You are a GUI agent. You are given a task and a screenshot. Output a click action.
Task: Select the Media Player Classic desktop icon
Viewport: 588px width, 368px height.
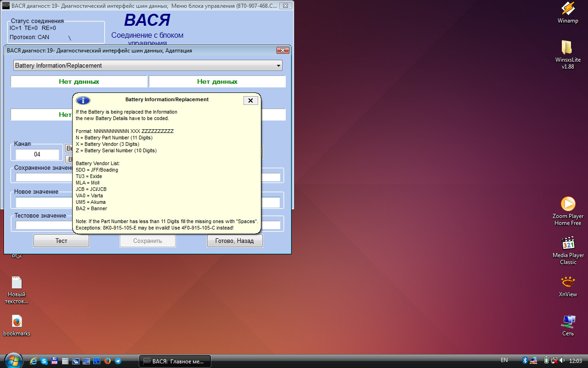pyautogui.click(x=568, y=250)
